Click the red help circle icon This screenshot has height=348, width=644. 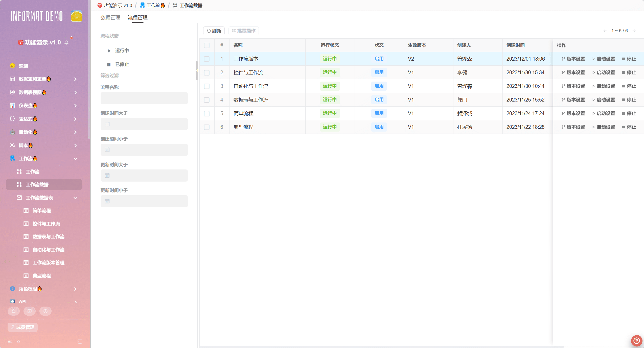pyautogui.click(x=636, y=340)
